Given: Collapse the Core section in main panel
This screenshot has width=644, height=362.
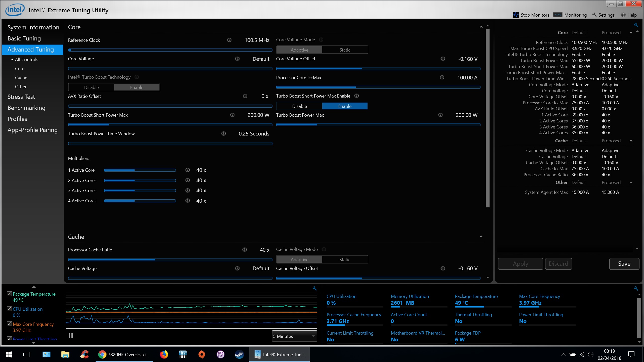Looking at the screenshot, I should pyautogui.click(x=481, y=27).
